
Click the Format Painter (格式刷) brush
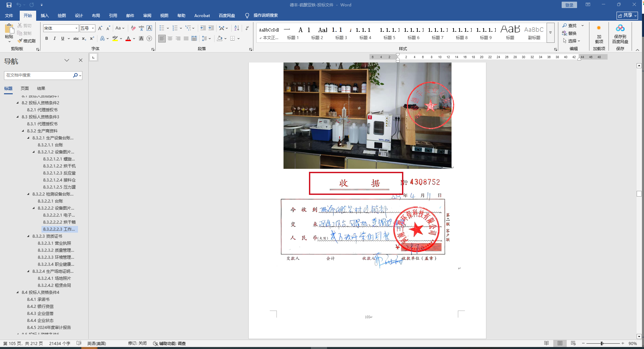(x=20, y=41)
